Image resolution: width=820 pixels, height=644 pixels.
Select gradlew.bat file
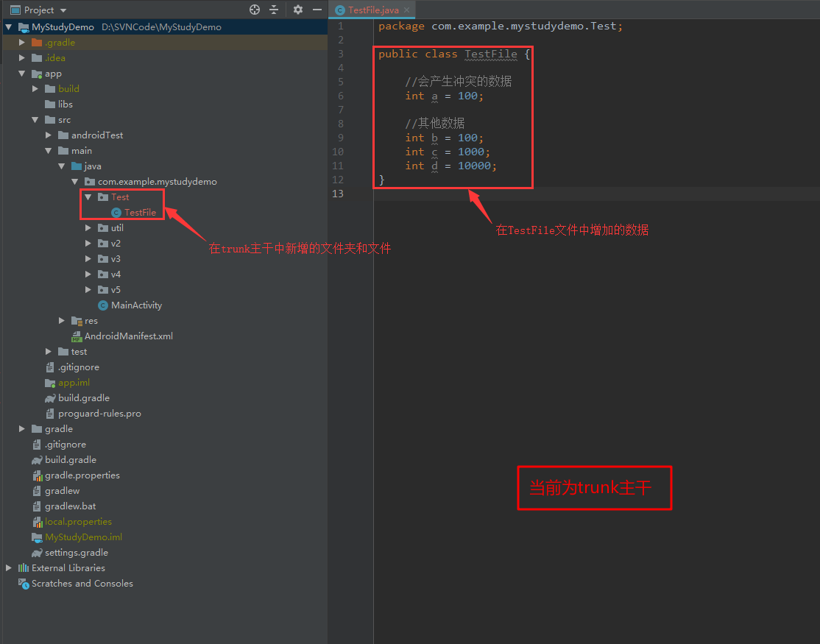tap(71, 506)
